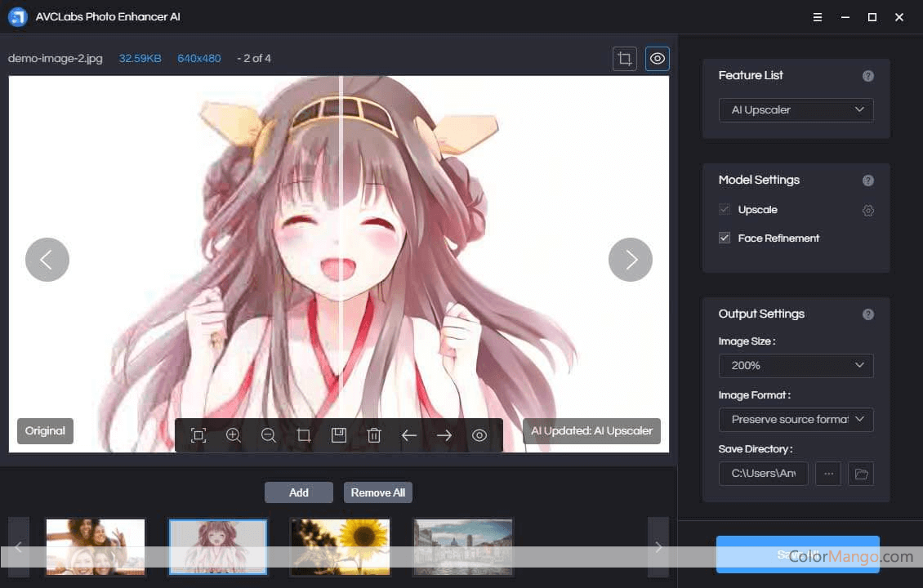Go to next image with right arrow circle
The image size is (923, 588).
click(x=631, y=260)
